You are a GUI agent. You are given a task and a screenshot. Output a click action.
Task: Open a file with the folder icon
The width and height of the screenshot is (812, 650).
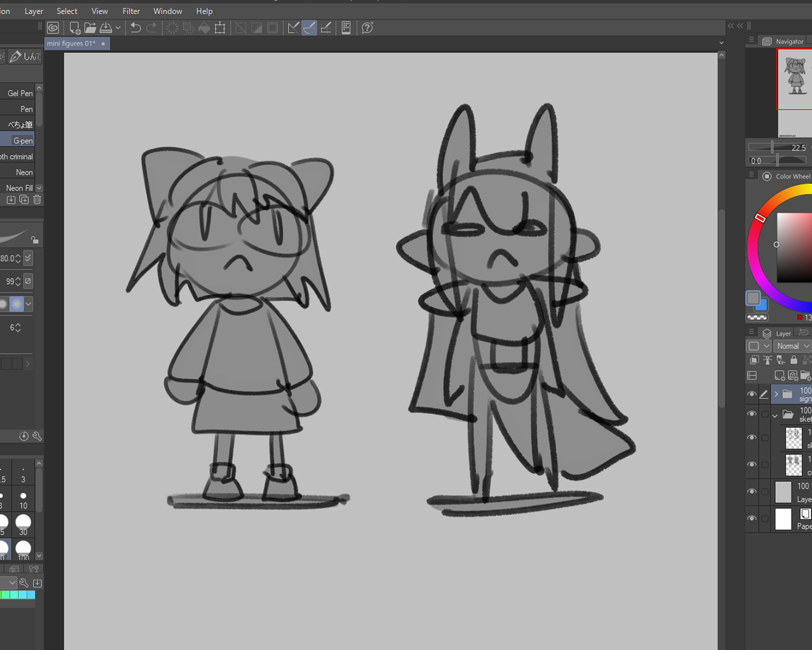click(90, 28)
